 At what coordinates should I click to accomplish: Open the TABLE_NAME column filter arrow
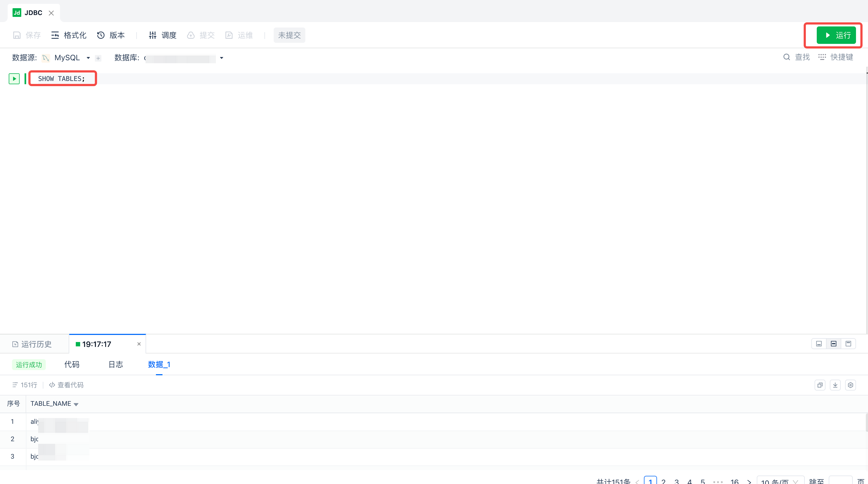pyautogui.click(x=76, y=404)
